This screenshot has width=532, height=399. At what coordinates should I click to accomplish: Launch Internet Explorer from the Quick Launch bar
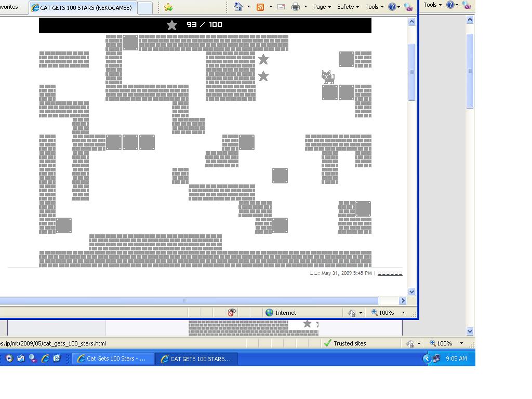coord(45,358)
